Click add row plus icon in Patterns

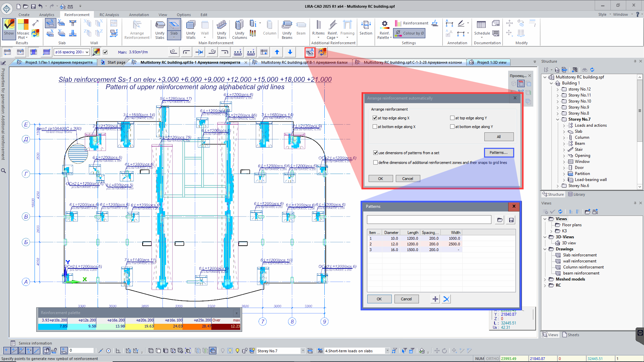(x=435, y=299)
